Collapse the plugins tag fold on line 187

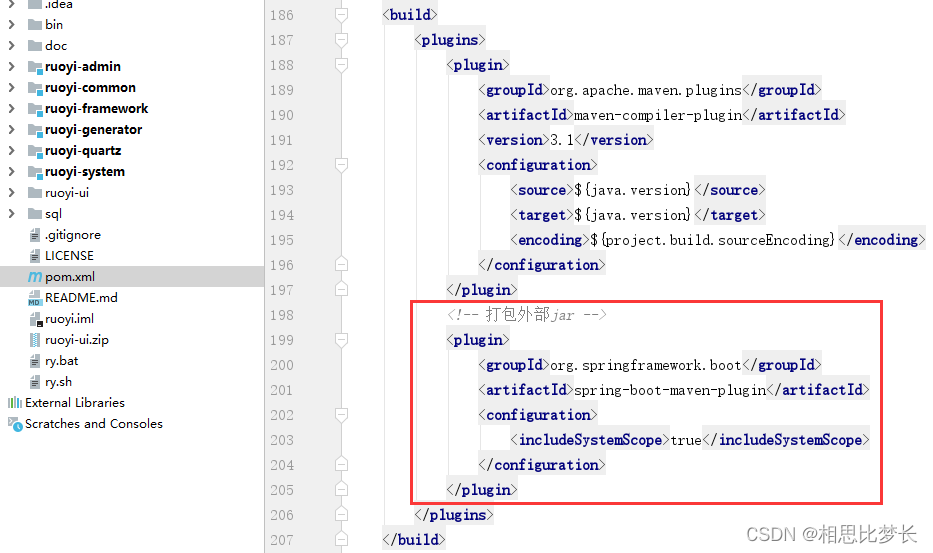coord(342,40)
